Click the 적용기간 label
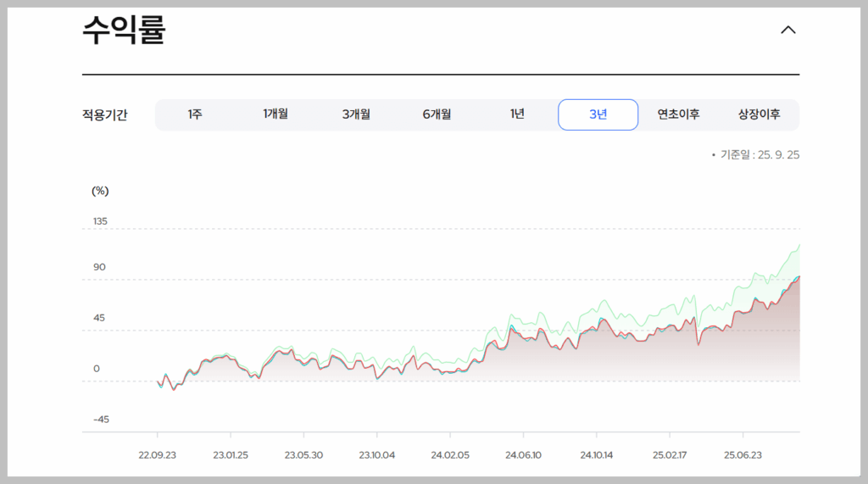 pos(105,115)
